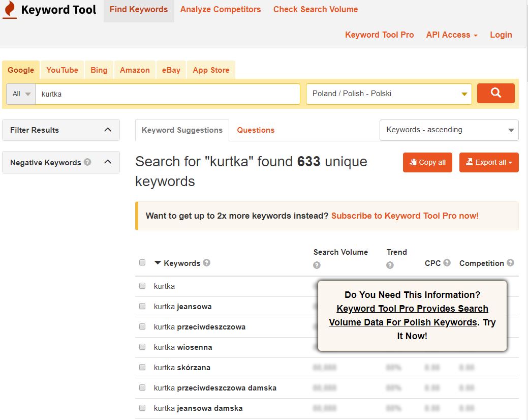This screenshot has width=528, height=420.
Task: Switch to the eBay tab
Action: tap(171, 70)
